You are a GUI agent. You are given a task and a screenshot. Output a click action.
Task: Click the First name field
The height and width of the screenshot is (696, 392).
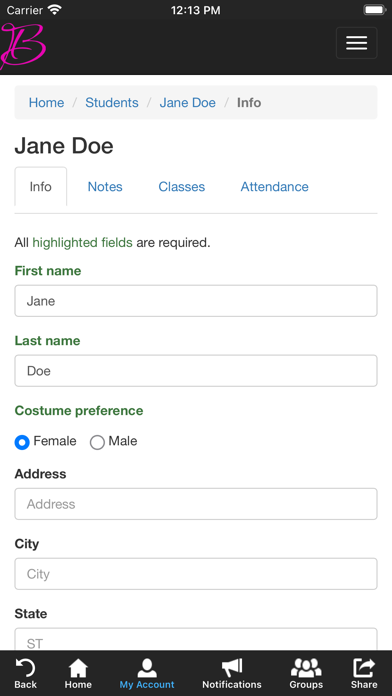pos(196,301)
